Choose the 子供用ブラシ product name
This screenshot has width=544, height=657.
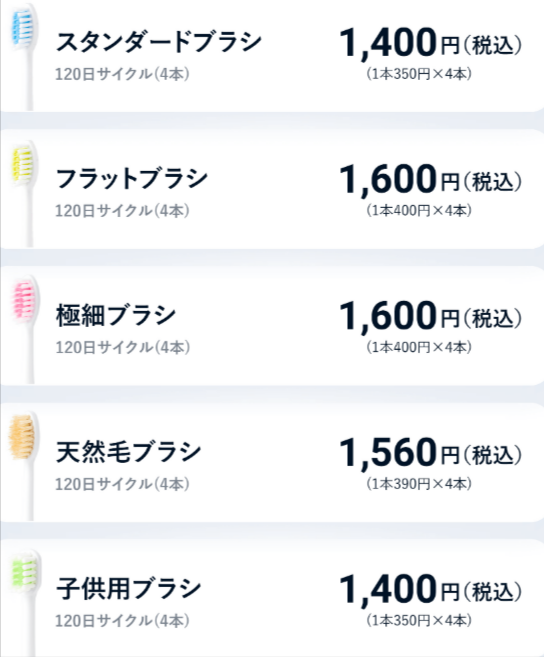tap(128, 588)
